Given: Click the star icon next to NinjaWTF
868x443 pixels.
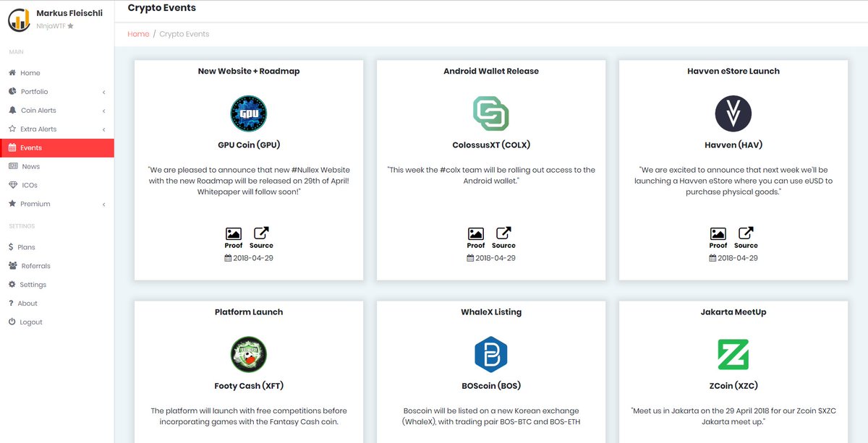Looking at the screenshot, I should 70,26.
